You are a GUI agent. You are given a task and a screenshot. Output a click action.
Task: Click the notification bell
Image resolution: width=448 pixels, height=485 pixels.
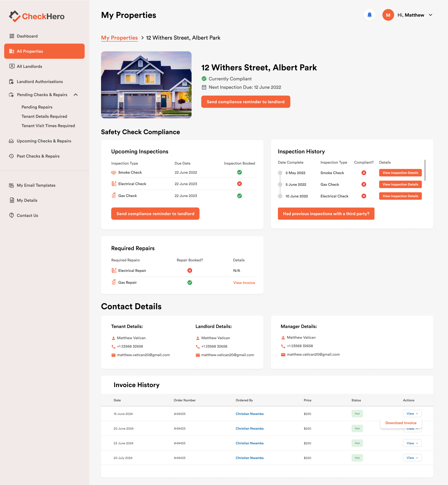click(x=369, y=15)
